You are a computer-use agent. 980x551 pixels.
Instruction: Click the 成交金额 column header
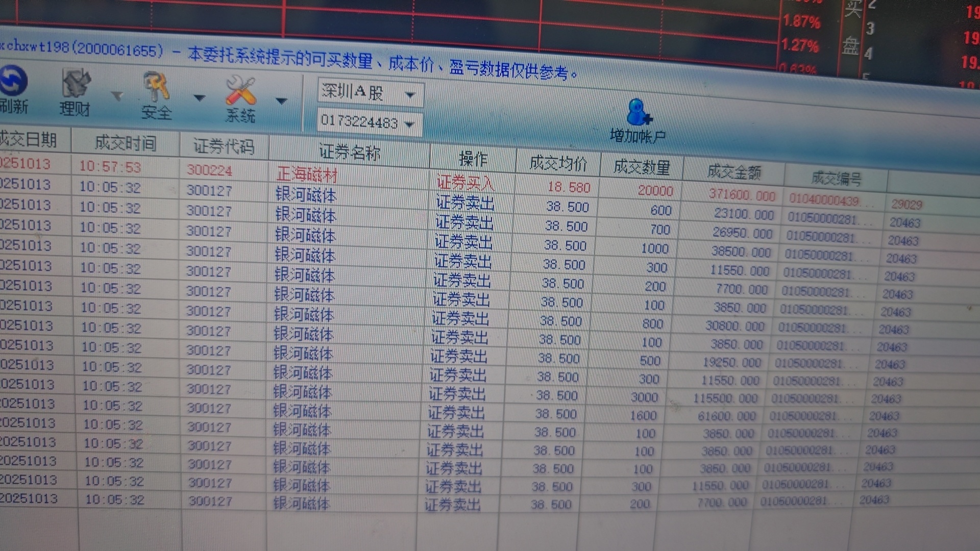[x=733, y=172]
